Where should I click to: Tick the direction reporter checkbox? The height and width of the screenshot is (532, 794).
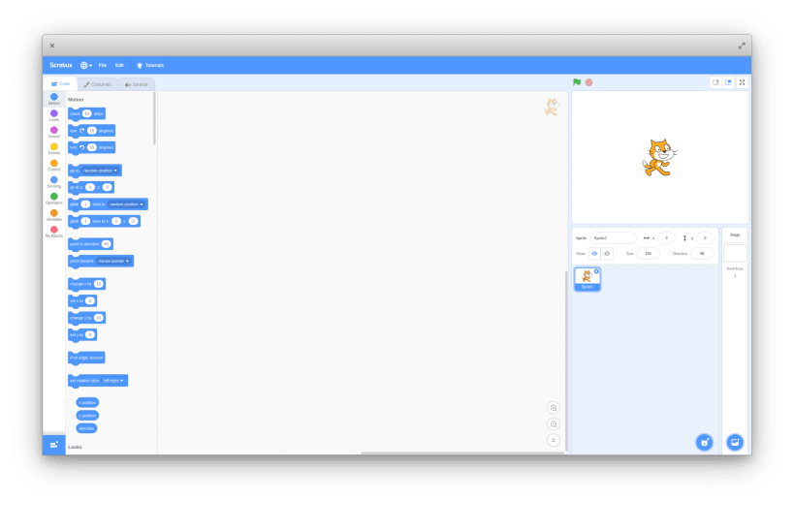[71, 428]
